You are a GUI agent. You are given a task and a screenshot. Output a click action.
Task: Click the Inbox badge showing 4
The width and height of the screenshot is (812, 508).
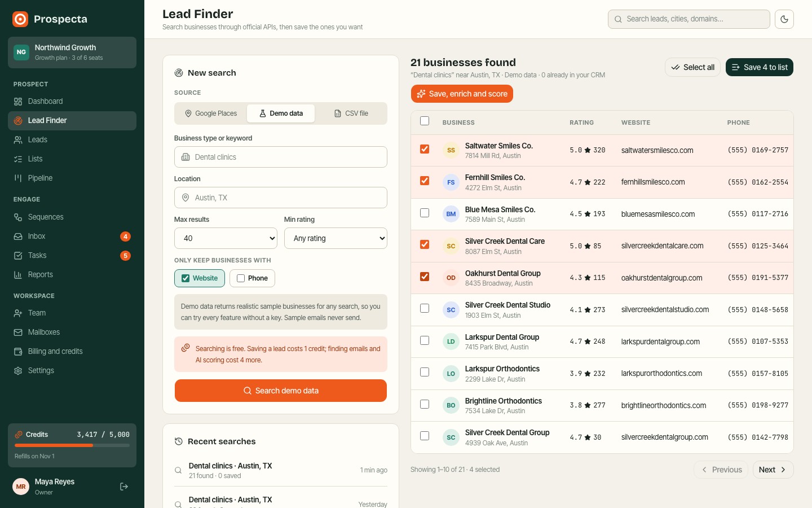coord(125,237)
